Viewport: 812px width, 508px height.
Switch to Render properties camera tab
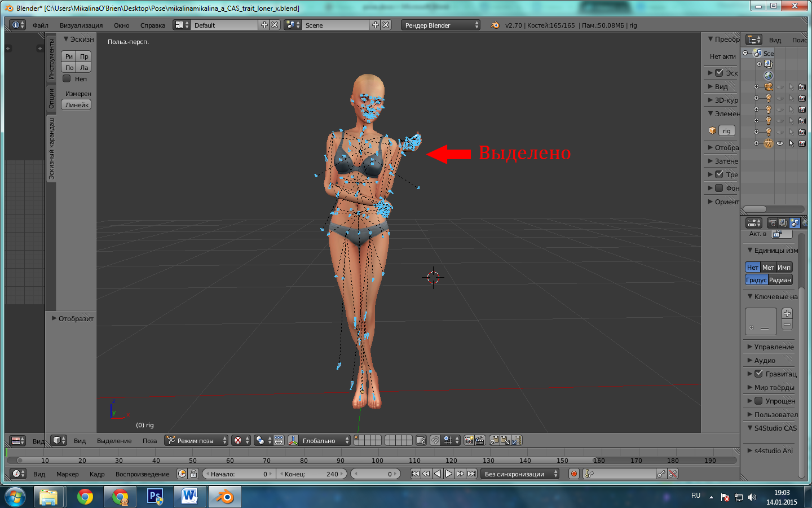[x=772, y=223]
